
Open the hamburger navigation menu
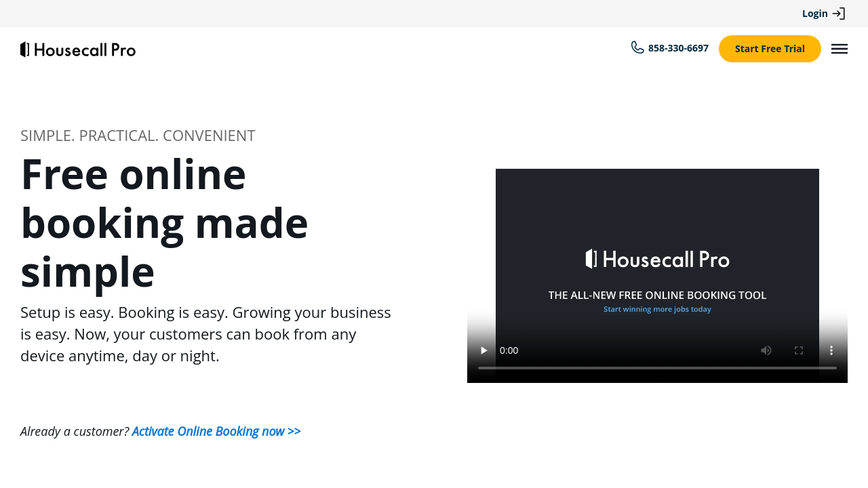coord(840,49)
